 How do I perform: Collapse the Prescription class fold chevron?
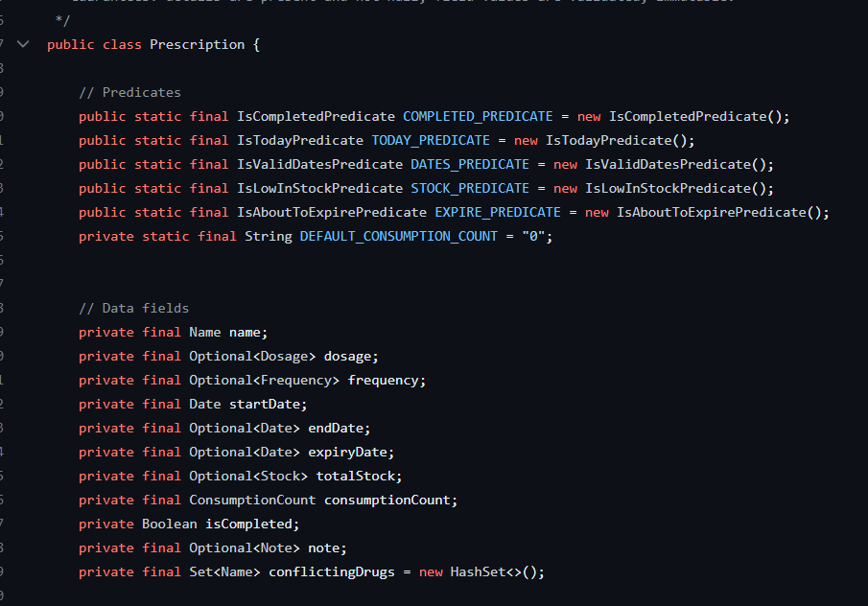click(23, 44)
